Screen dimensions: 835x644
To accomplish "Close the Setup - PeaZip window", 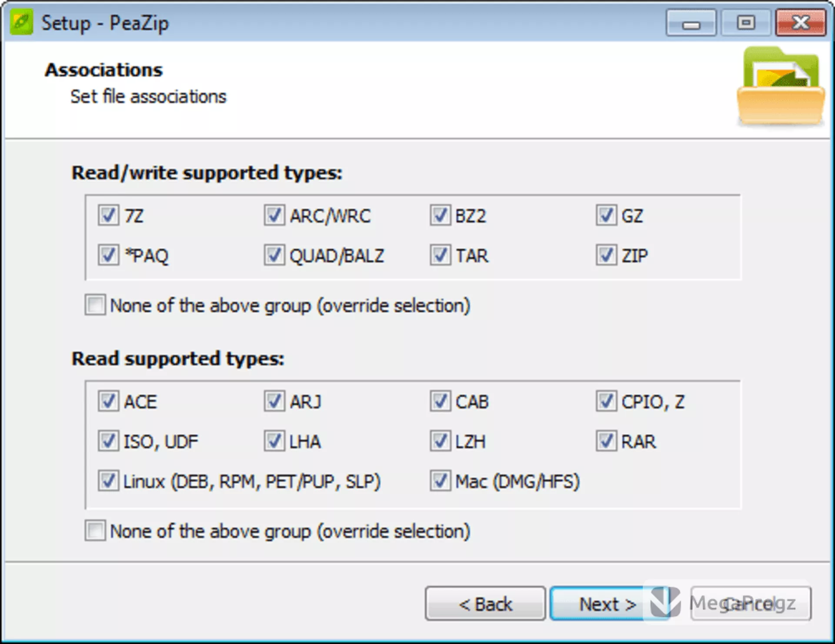I will 801,23.
